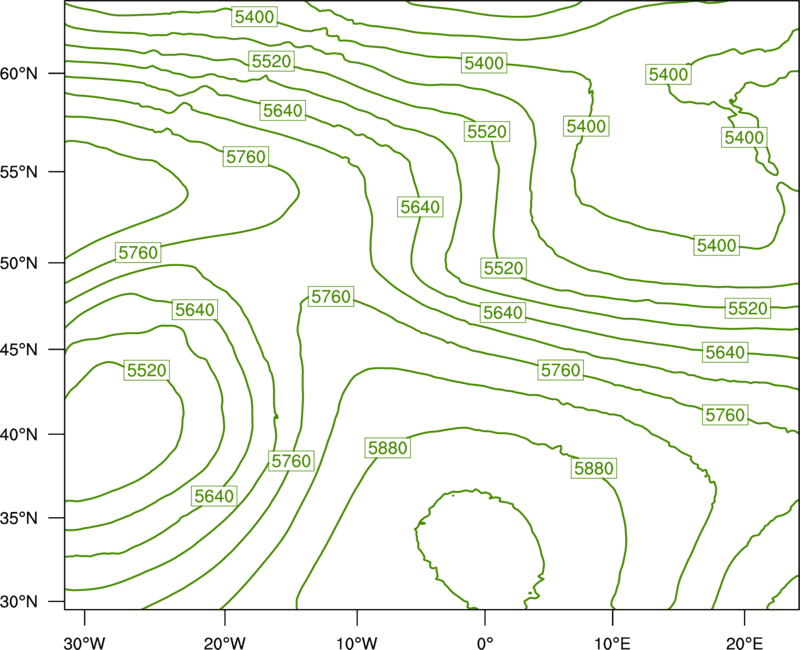Select the 45°N latitude label
The height and width of the screenshot is (650, 800).
(x=19, y=349)
